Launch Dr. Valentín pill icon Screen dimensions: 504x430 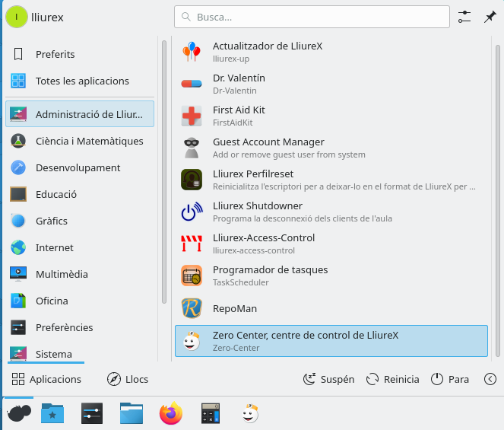pyautogui.click(x=192, y=84)
